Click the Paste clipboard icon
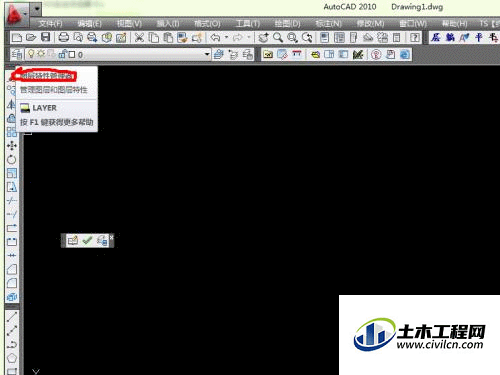 [x=168, y=37]
